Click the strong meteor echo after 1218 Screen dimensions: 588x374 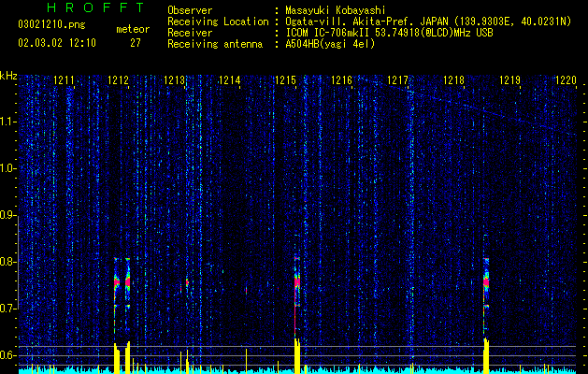point(486,281)
